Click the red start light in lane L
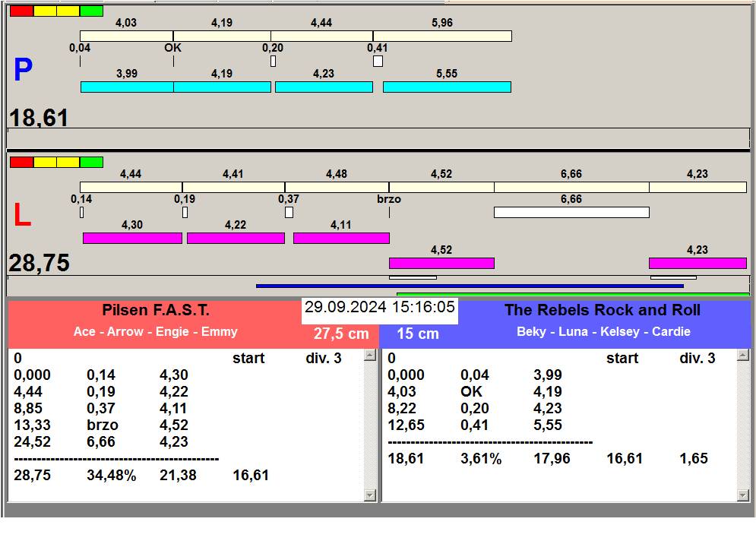Screen dimensions: 756x544 pos(22,162)
